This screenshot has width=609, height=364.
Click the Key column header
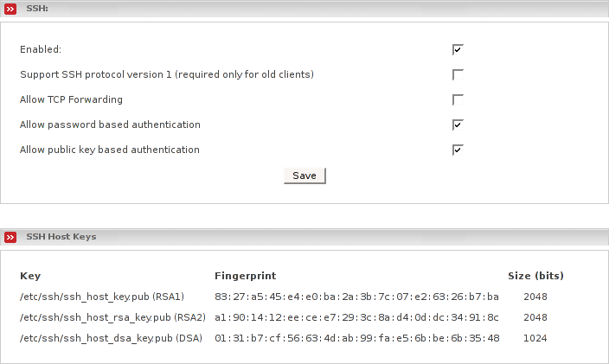coord(30,276)
